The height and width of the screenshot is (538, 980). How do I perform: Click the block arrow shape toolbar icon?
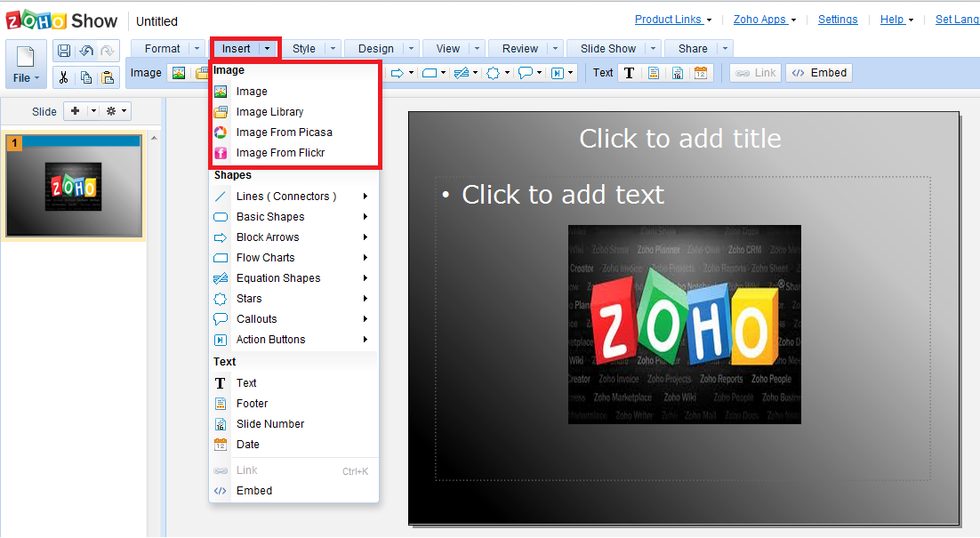[397, 73]
